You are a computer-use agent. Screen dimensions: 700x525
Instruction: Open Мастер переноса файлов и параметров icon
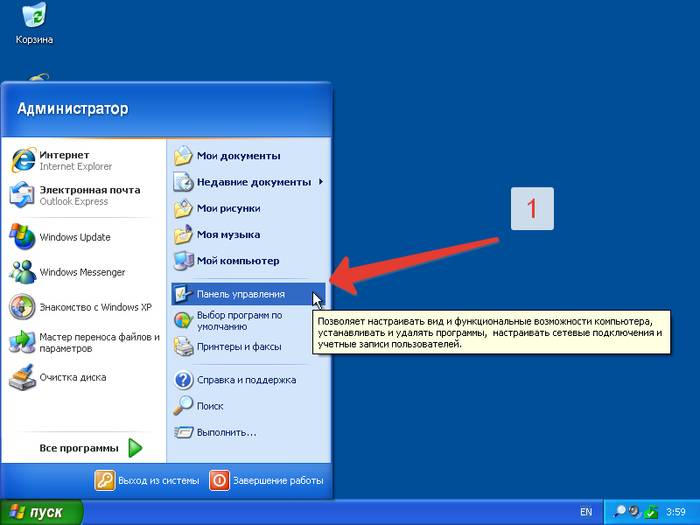point(22,342)
